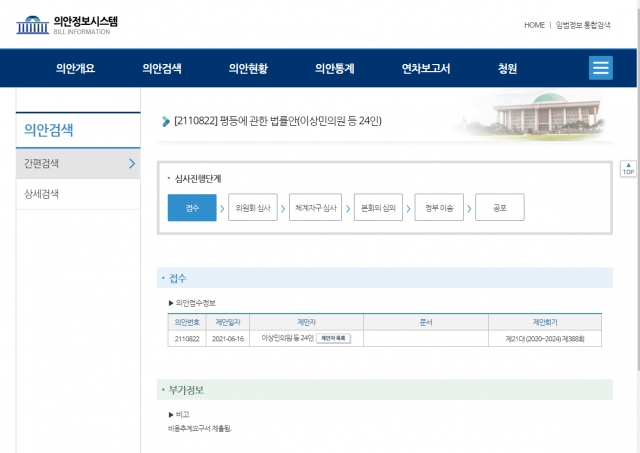Open the 의안현황 menu

[x=248, y=68]
